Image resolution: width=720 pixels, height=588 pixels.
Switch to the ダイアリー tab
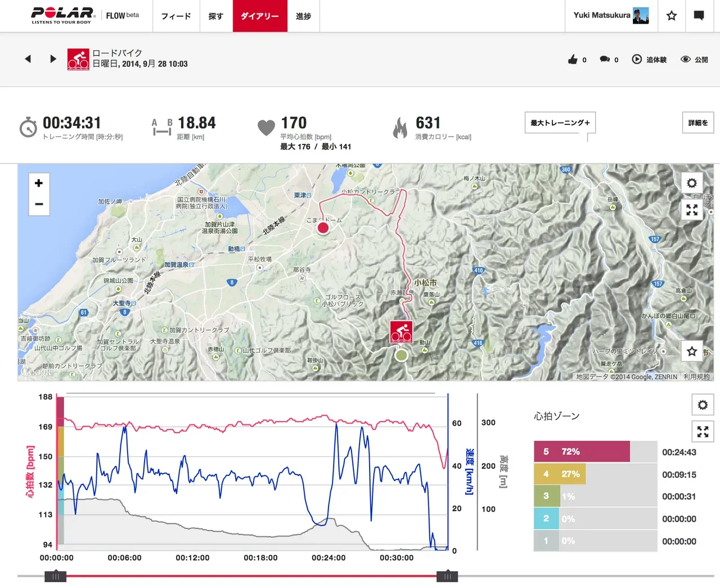(x=259, y=16)
